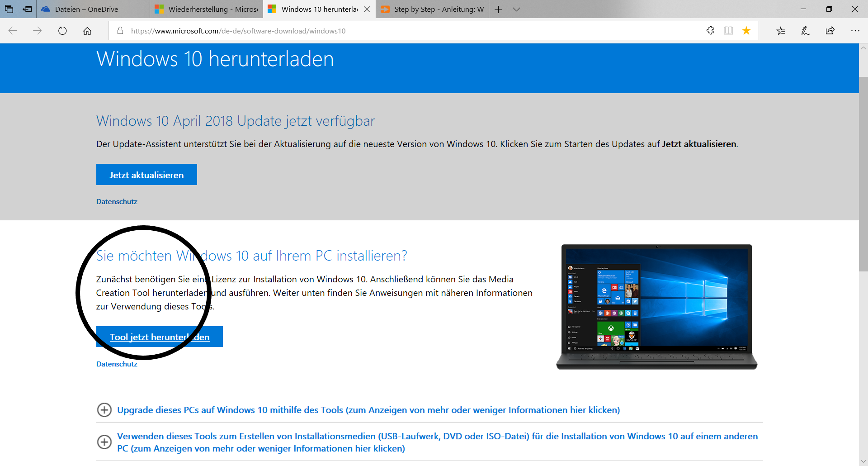Minimize the Edge browser window
The height and width of the screenshot is (466, 868).
point(803,9)
